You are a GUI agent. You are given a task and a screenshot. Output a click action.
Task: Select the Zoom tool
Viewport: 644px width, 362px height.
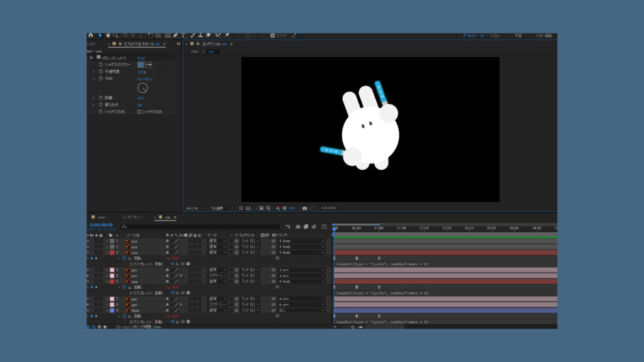pos(115,36)
